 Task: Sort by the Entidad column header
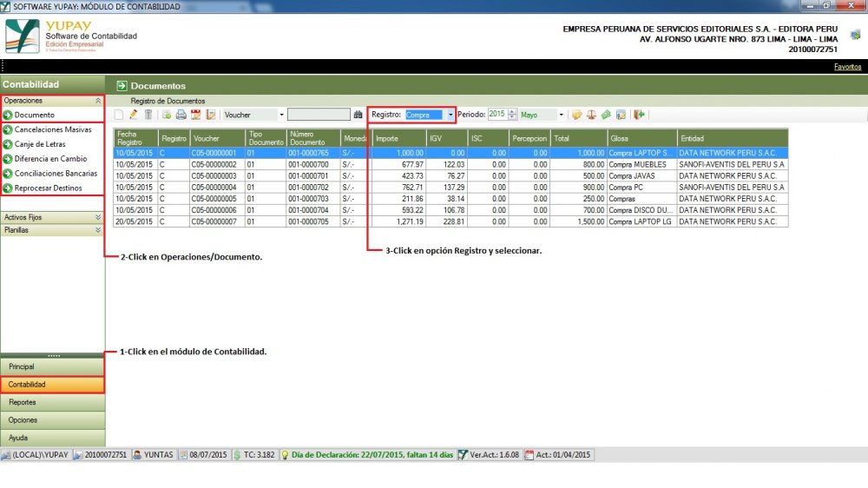(733, 138)
